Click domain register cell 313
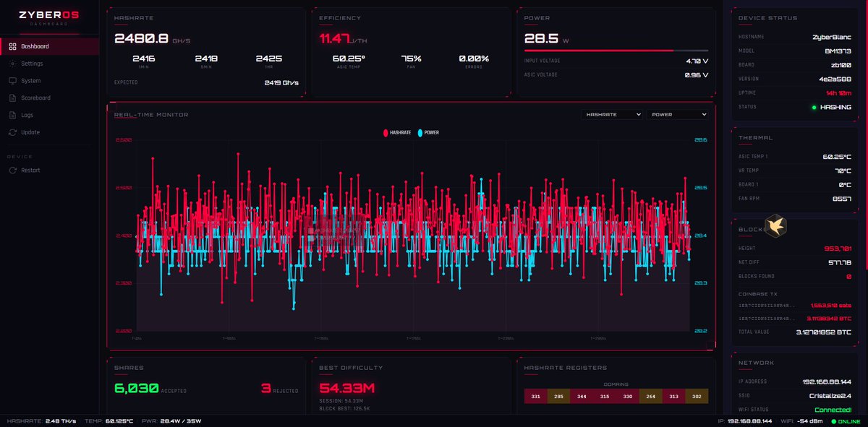The width and height of the screenshot is (868, 427). point(673,396)
